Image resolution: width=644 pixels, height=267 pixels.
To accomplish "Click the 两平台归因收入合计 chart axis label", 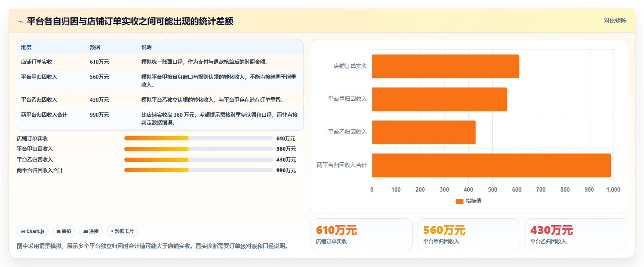I will coord(342,165).
